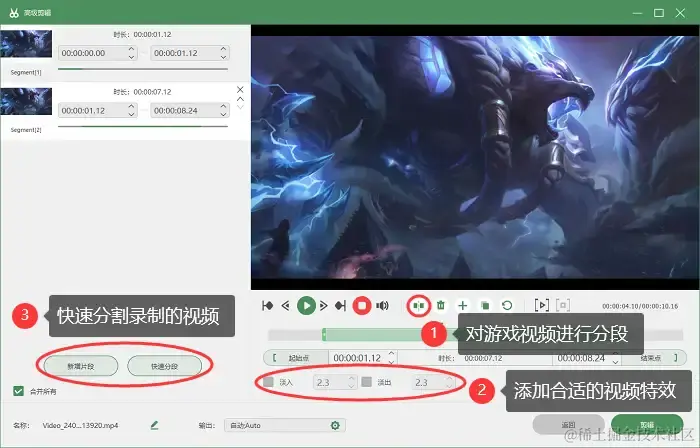
Task: Click the video preview area
Action: point(475,157)
